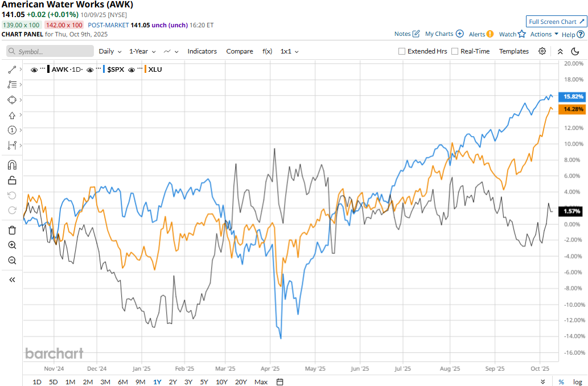The height and width of the screenshot is (386, 588).
Task: Select the 6M time range
Action: 122,382
